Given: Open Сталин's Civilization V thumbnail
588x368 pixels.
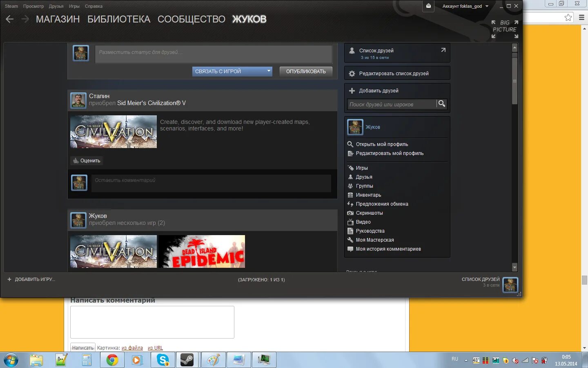Looking at the screenshot, I should [114, 132].
